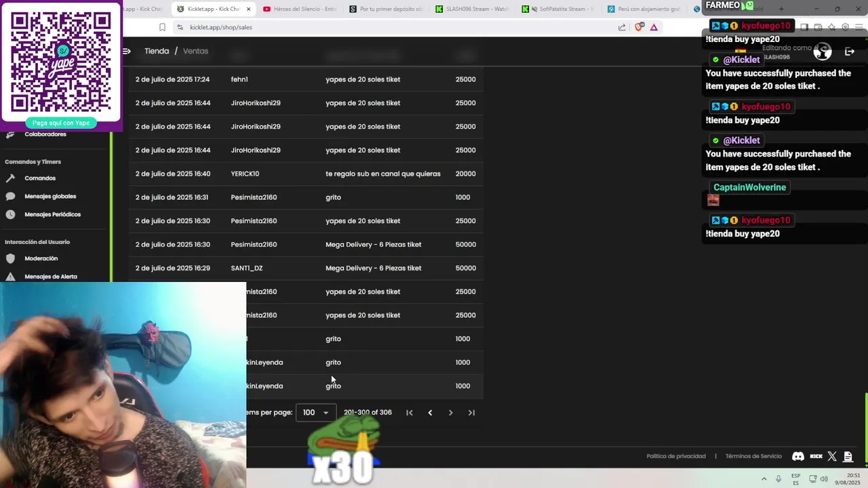Bookmark this page using the address bar icon

coord(162,27)
